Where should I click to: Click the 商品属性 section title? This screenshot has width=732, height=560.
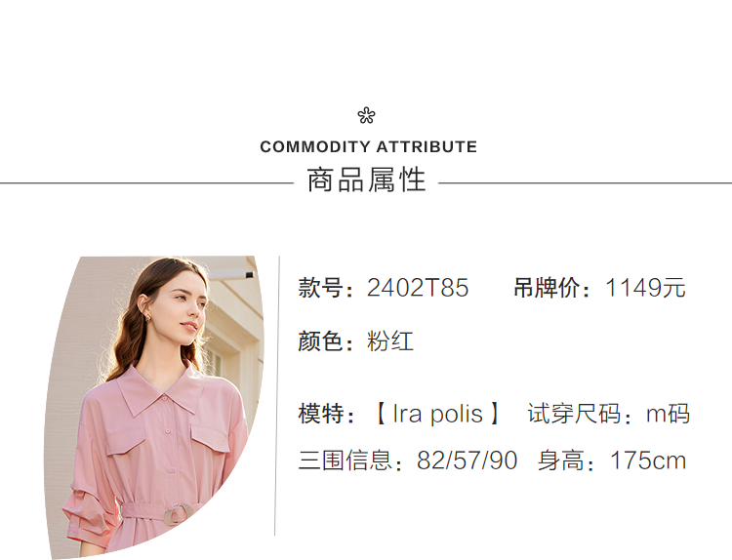click(x=366, y=180)
